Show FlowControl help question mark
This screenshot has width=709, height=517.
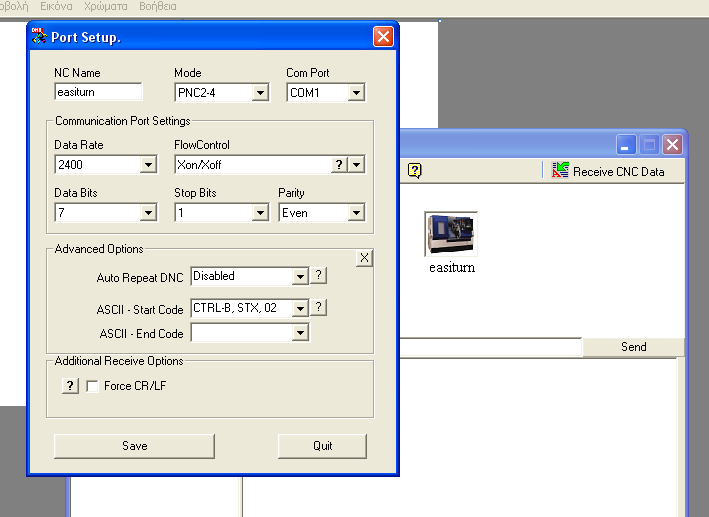click(339, 165)
